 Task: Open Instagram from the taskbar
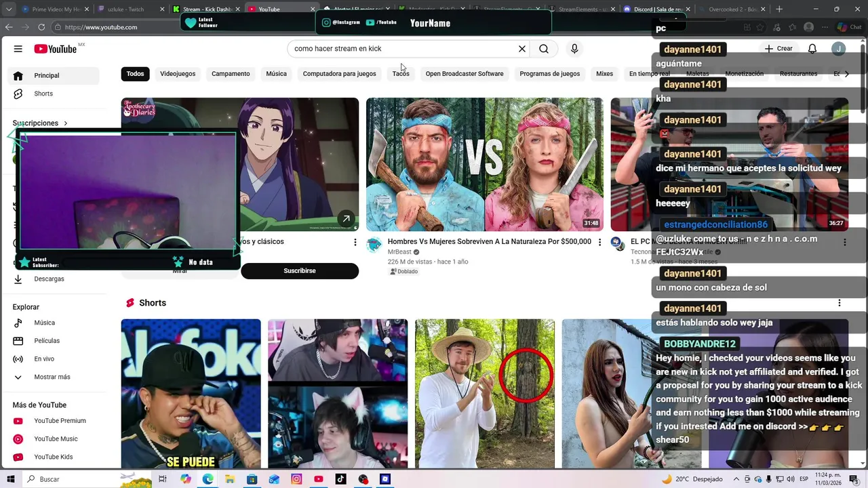click(296, 479)
